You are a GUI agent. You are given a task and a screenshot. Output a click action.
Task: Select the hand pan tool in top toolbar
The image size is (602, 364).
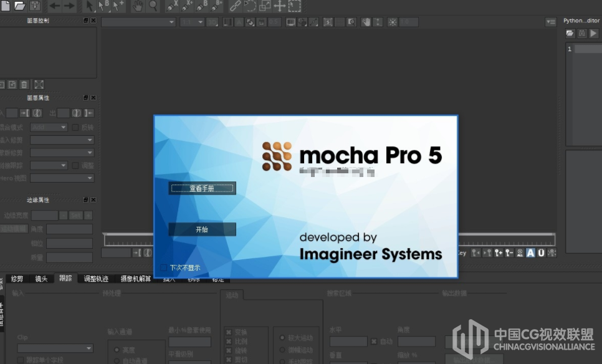pyautogui.click(x=138, y=6)
